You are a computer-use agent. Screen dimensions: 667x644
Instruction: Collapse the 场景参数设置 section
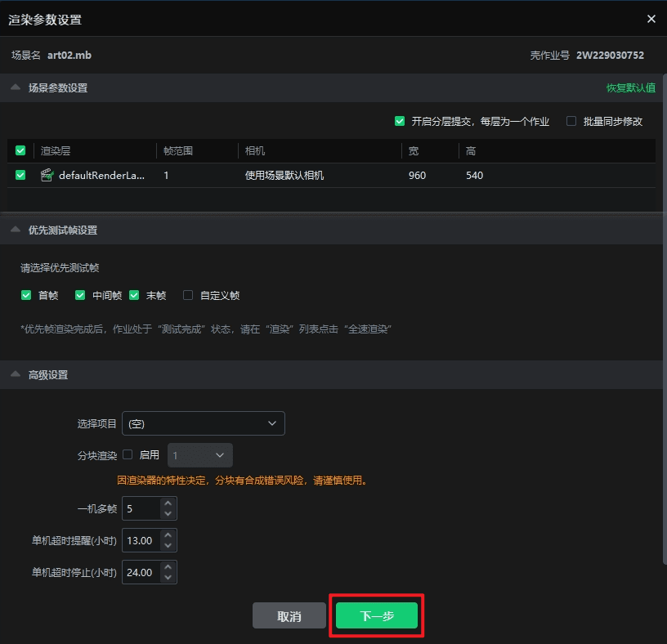[16, 88]
